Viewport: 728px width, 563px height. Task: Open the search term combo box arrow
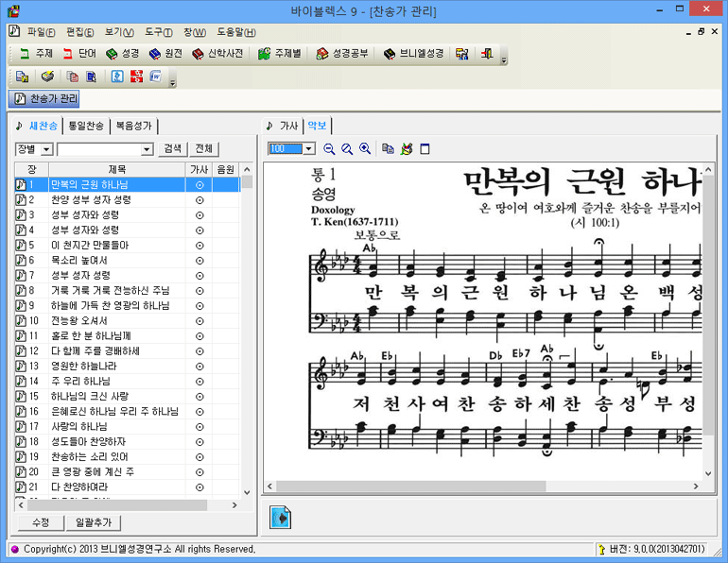pyautogui.click(x=147, y=149)
